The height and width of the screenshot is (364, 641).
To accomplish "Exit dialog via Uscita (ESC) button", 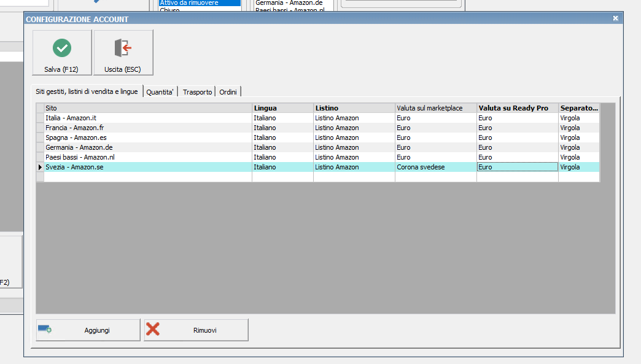I will coord(123,53).
